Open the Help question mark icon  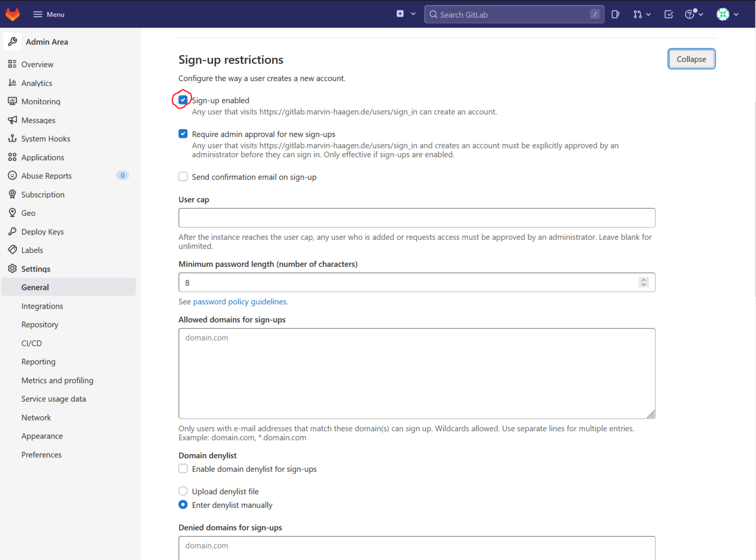tap(689, 14)
